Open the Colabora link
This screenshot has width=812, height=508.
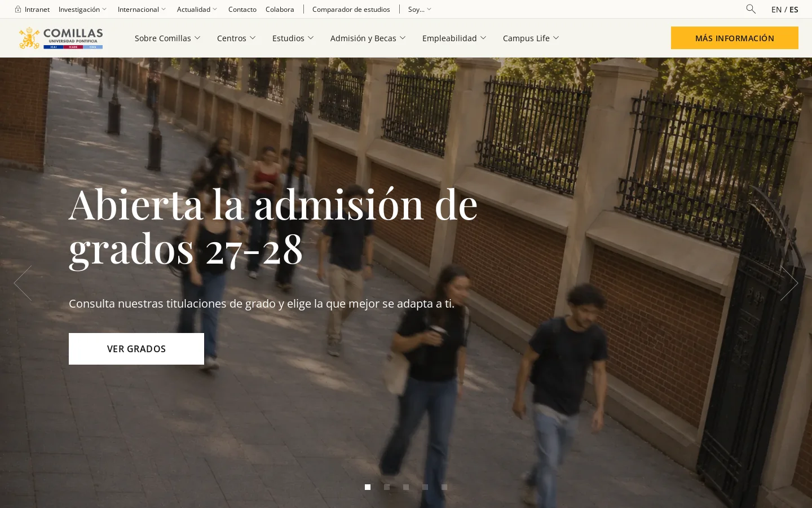pos(280,10)
